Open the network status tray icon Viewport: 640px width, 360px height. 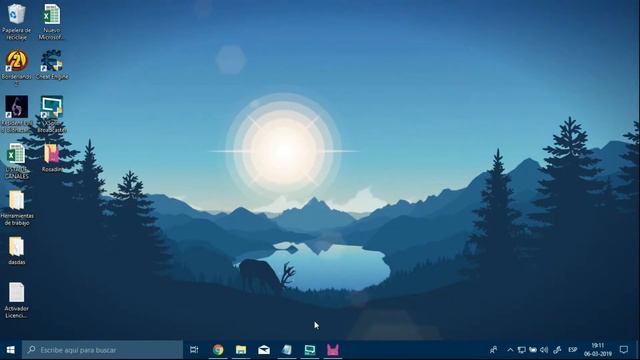(x=522, y=350)
